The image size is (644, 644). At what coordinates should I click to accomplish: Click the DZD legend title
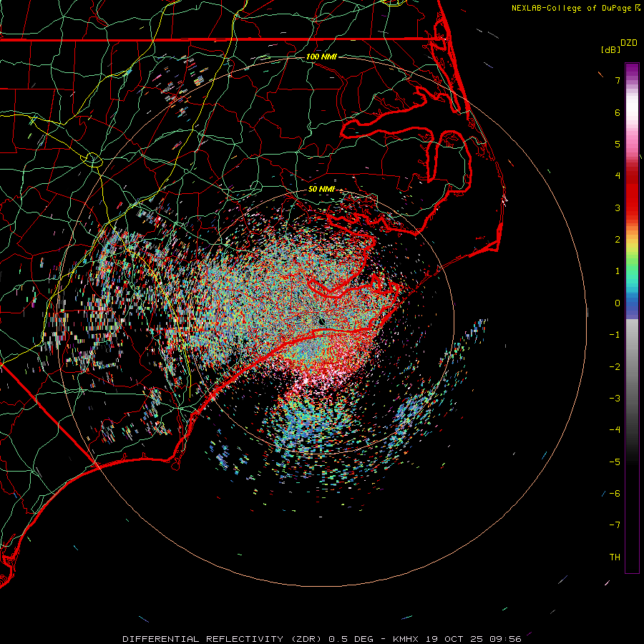click(x=629, y=43)
